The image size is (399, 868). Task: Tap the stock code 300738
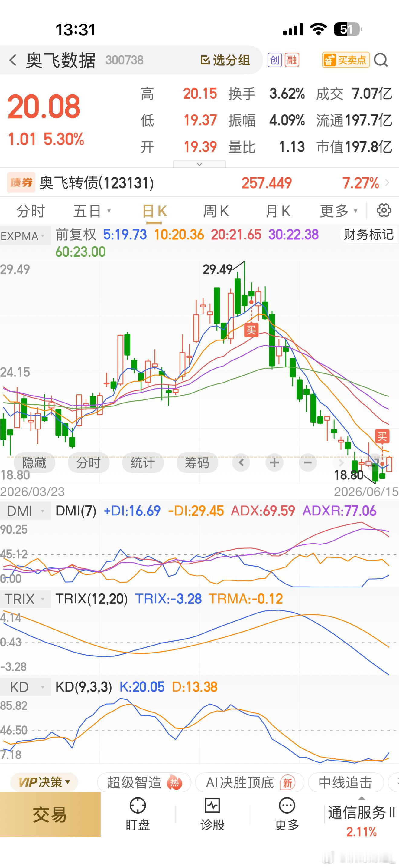click(125, 60)
